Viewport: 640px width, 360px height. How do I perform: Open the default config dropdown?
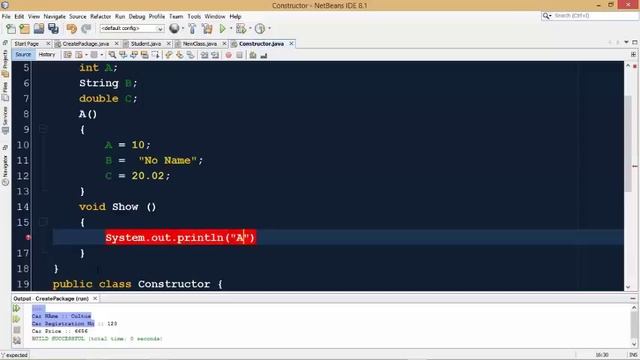132,28
